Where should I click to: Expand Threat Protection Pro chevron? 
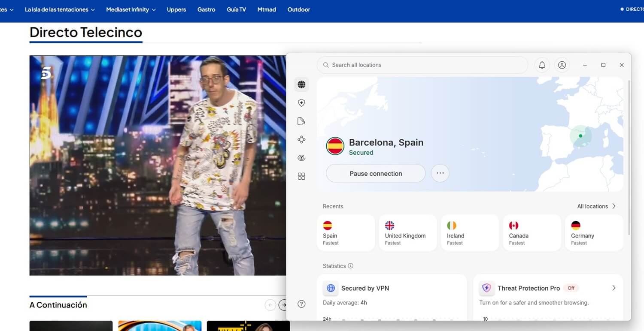click(x=614, y=288)
